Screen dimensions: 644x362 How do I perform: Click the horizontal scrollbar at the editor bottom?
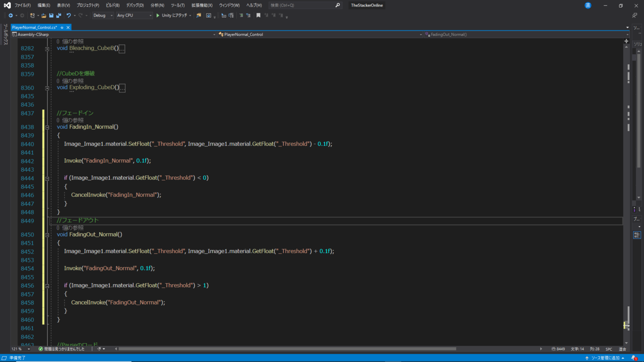point(287,349)
